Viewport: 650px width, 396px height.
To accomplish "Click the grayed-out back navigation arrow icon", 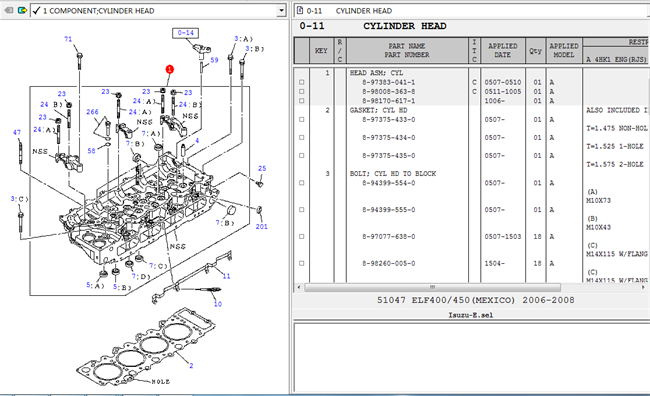I will click(9, 10).
